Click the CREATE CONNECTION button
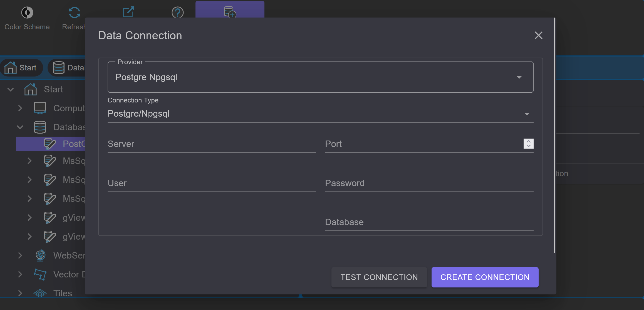This screenshot has height=310, width=644. [485, 277]
